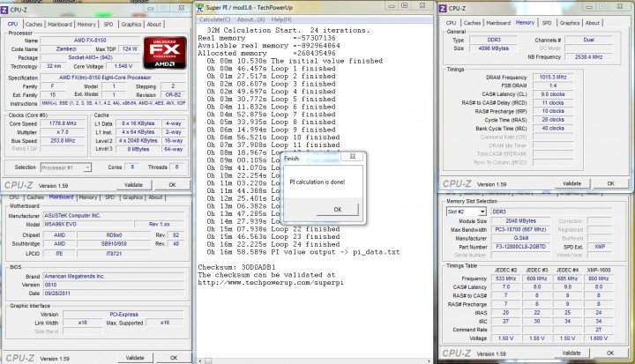This screenshot has width=635, height=364.
Task: Click Validate in top-left CPU-Z window
Action: tap(133, 184)
